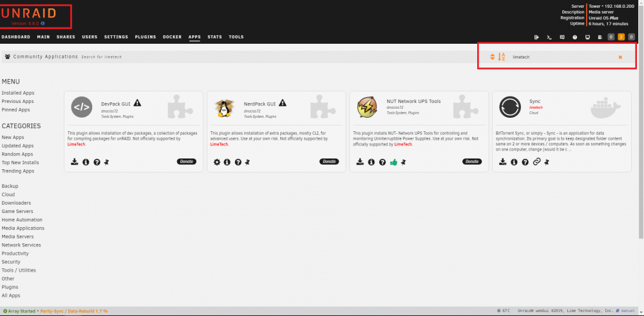Select Game Servers category

(x=16, y=211)
